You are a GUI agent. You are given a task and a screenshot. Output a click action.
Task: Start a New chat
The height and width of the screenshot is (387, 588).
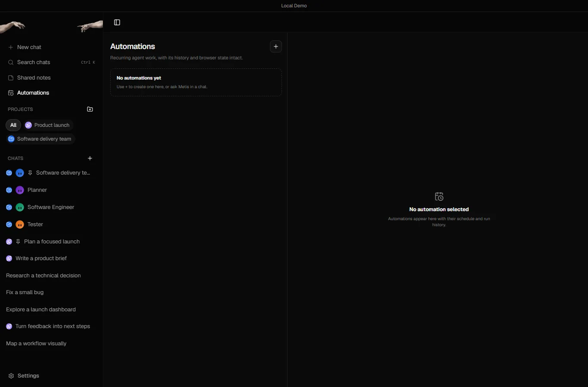coord(51,47)
